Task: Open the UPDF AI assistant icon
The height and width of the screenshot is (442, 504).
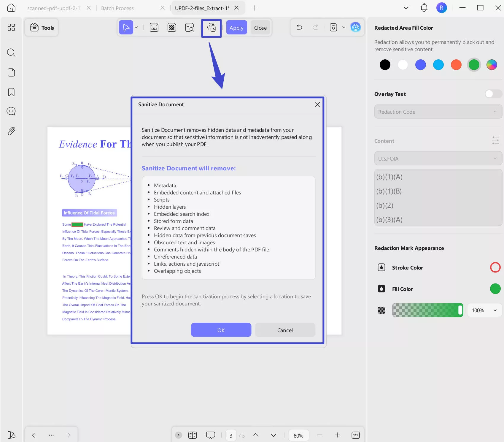Action: (x=355, y=27)
